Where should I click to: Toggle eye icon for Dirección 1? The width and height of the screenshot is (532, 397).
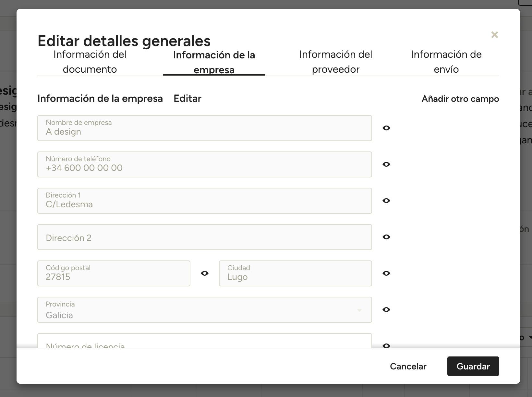click(x=386, y=201)
